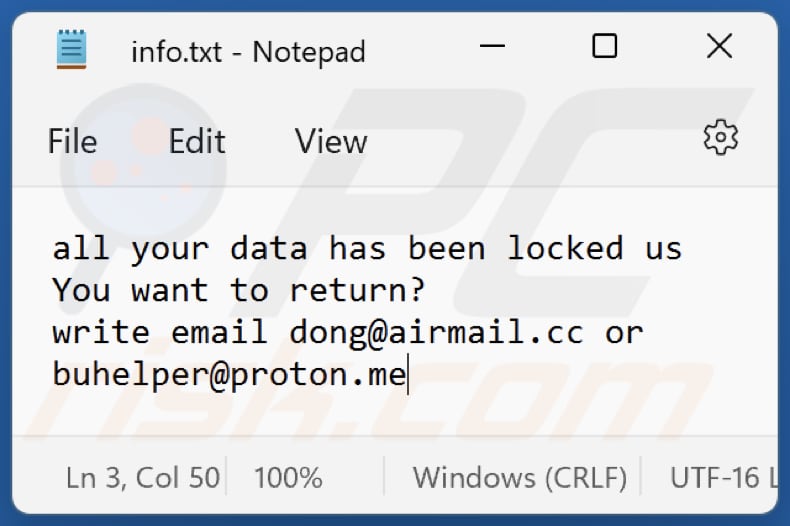Click the word "write" in the third line
Screen dimensions: 790x526
click(101, 333)
